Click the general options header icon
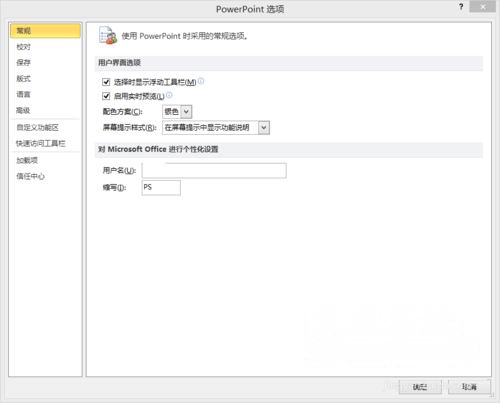 108,35
